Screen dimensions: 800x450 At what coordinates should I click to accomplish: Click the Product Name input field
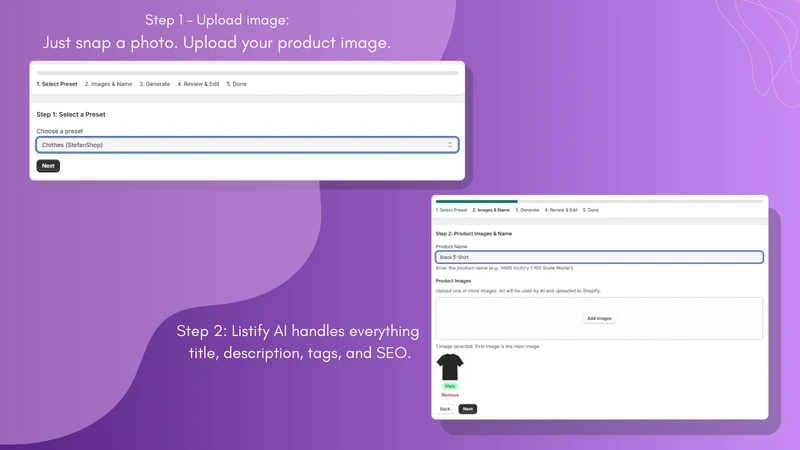pyautogui.click(x=599, y=257)
